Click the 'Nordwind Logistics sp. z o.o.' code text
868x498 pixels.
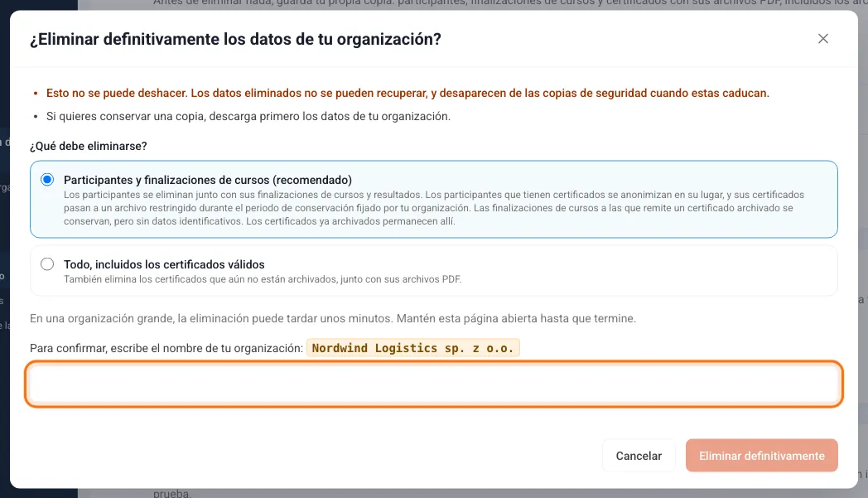(413, 348)
